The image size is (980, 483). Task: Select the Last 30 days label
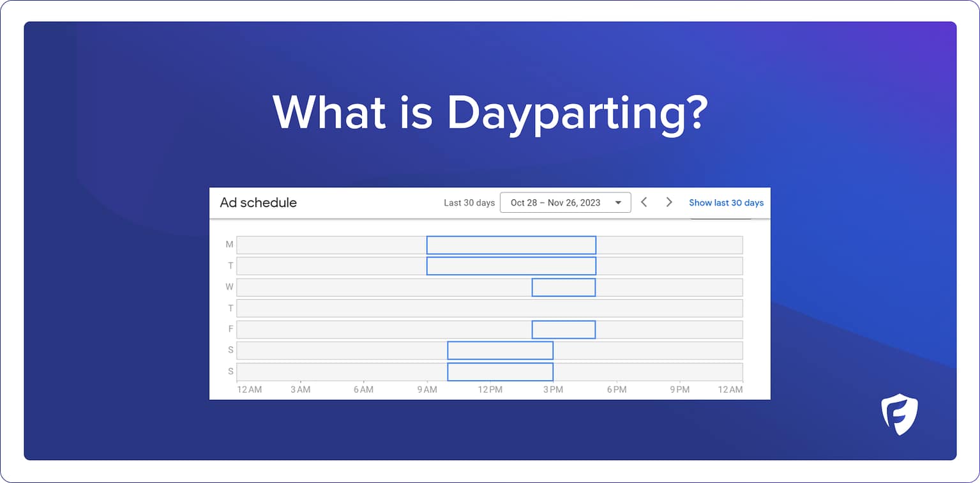pyautogui.click(x=469, y=202)
